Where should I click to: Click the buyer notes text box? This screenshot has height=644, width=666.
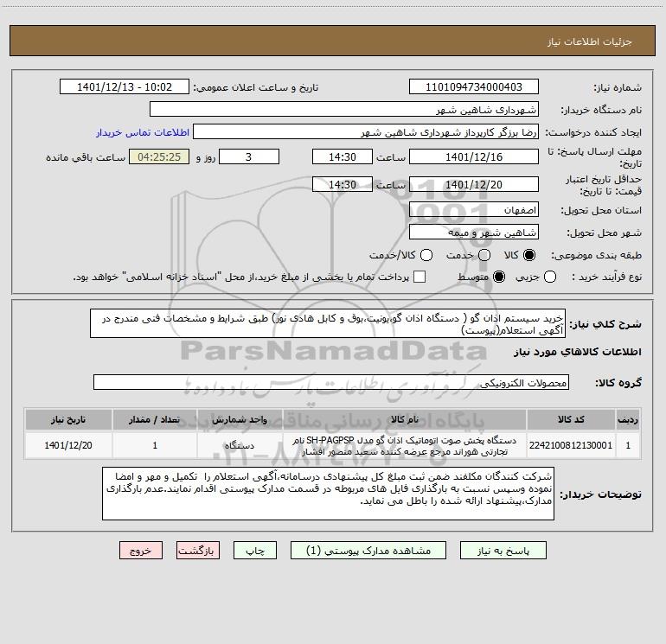(x=328, y=494)
